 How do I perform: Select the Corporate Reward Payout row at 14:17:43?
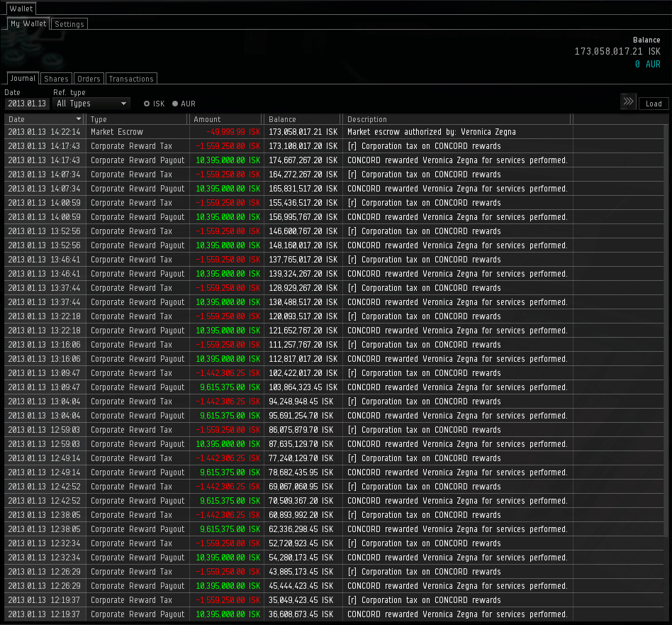(x=334, y=160)
